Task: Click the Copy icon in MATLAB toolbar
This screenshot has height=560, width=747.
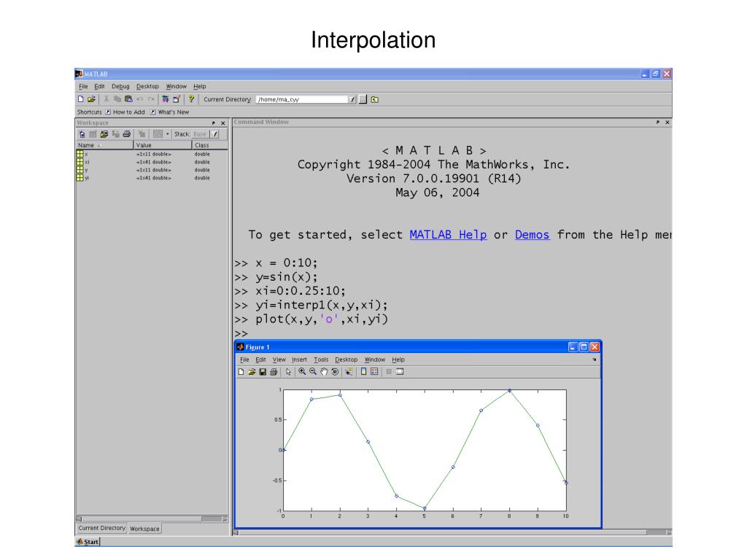Action: click(x=117, y=99)
